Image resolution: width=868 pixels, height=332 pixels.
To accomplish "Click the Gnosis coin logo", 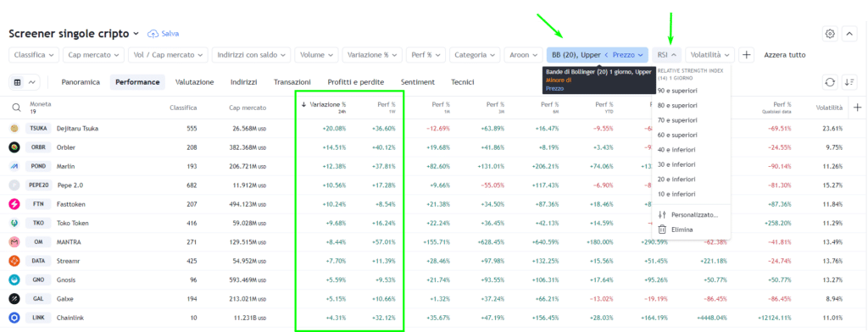I will point(14,280).
